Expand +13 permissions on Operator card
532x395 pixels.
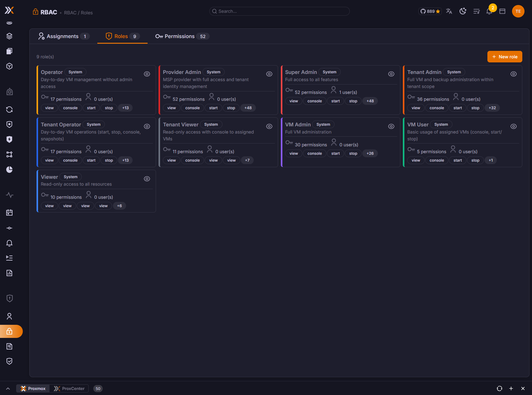(125, 108)
